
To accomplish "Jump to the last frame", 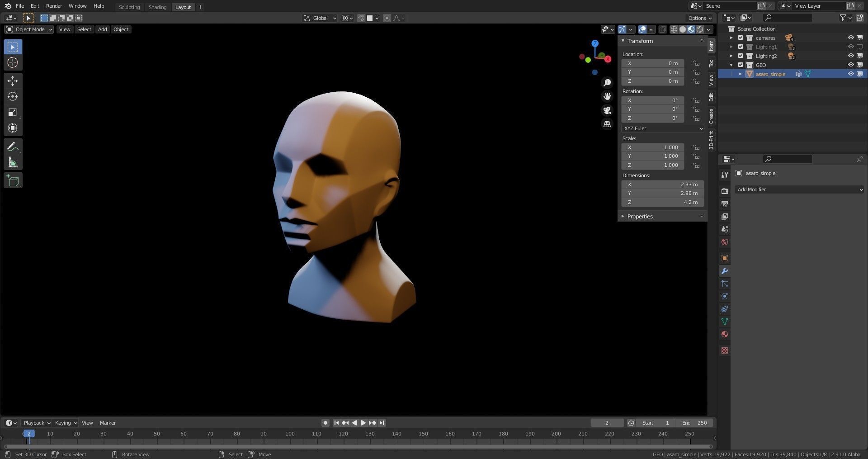I will coord(382,423).
